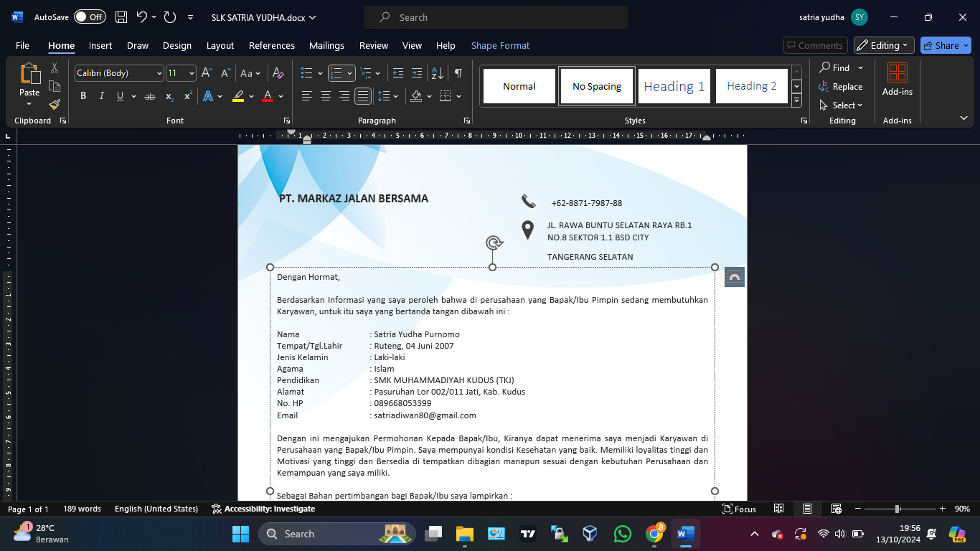This screenshot has width=980, height=551.
Task: Click the rotate handle above the text box
Action: [x=494, y=243]
